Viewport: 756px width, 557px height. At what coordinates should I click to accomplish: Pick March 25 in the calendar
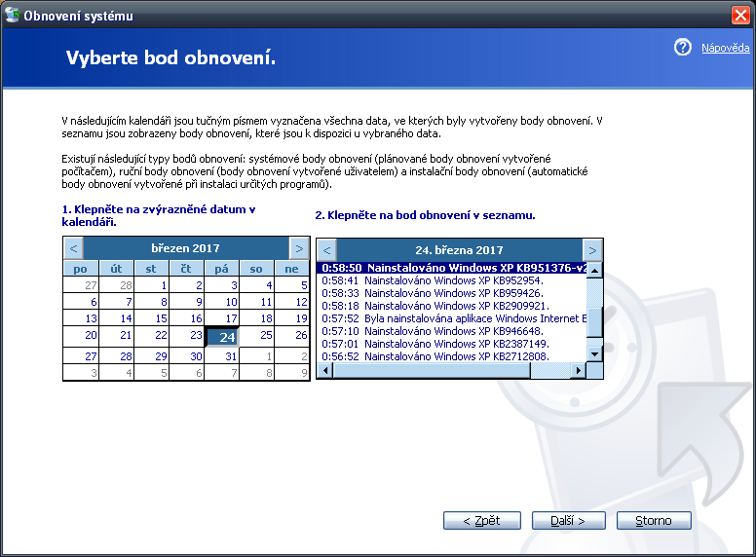click(x=257, y=335)
